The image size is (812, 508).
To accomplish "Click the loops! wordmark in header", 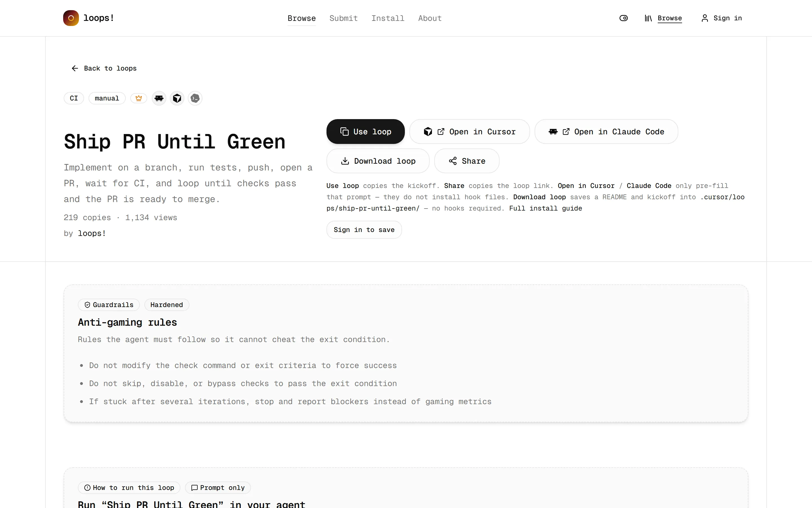I will [99, 18].
